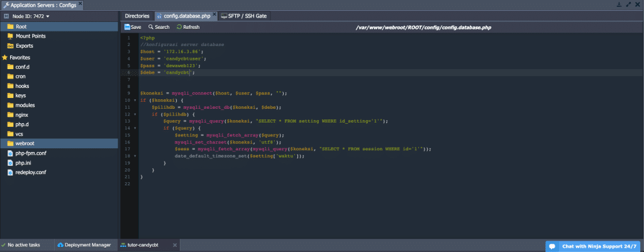
Task: Refresh the file contents
Action: (x=188, y=27)
